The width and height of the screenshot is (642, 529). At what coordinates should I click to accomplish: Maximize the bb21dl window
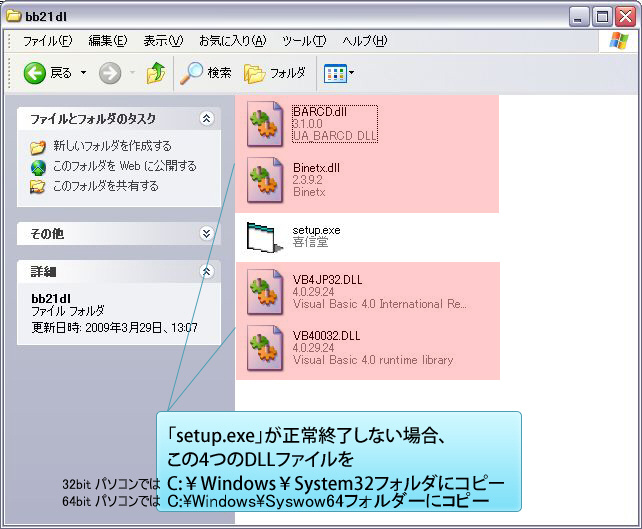click(x=602, y=17)
